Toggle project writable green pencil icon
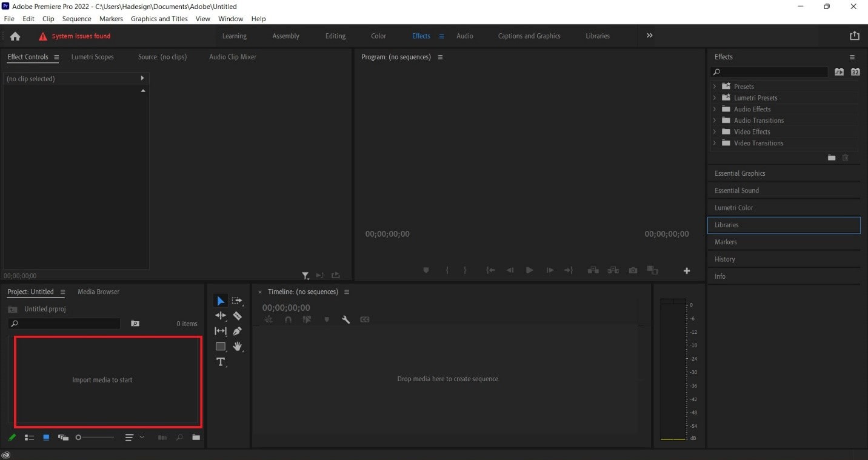 coord(12,437)
